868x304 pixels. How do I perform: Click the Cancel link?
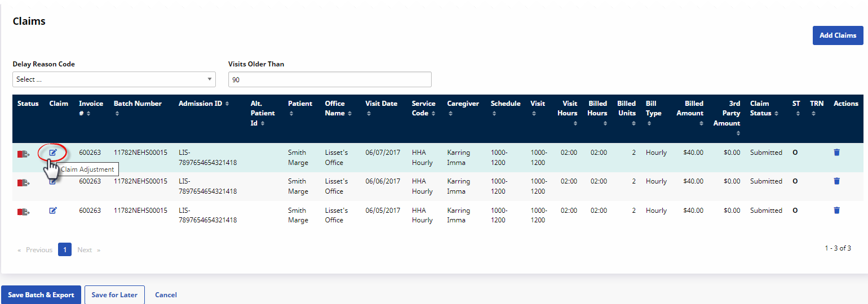166,295
